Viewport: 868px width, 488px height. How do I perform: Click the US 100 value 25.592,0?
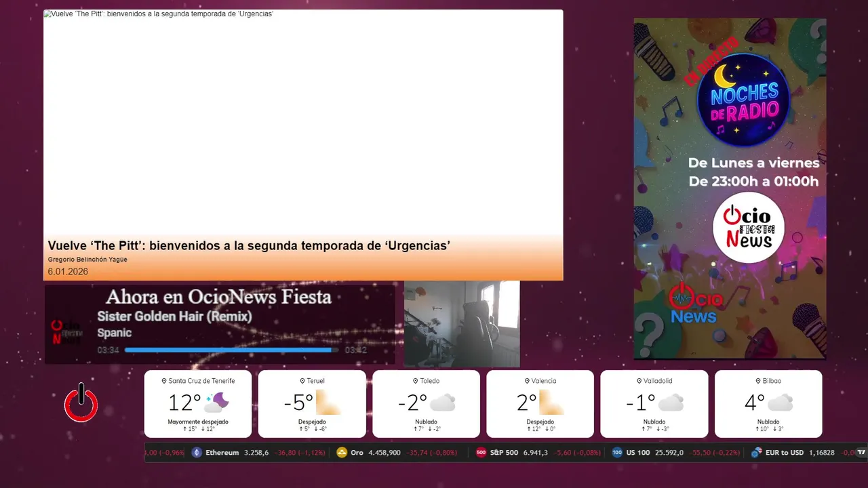(669, 453)
